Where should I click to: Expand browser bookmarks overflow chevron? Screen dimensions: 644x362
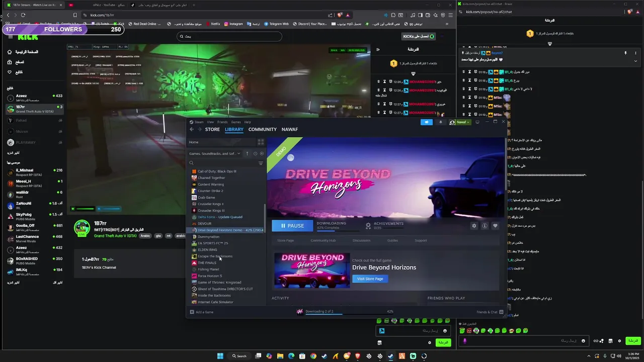[x=447, y=24]
